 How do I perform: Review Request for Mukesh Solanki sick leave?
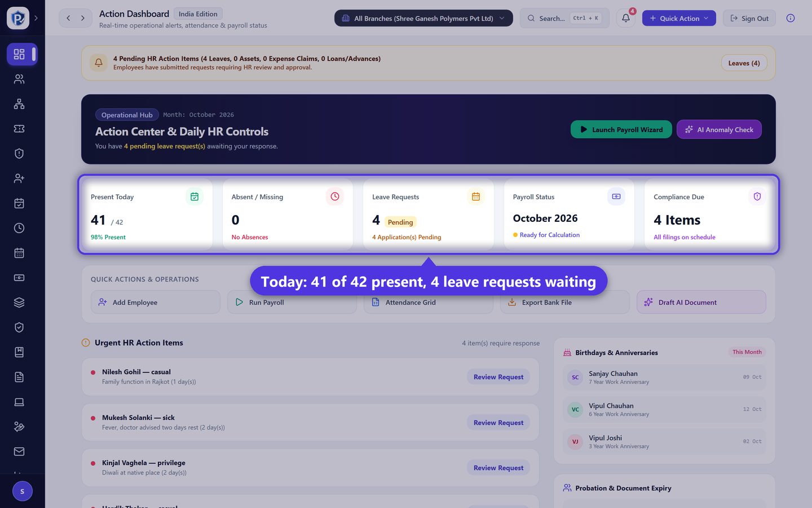coord(498,422)
